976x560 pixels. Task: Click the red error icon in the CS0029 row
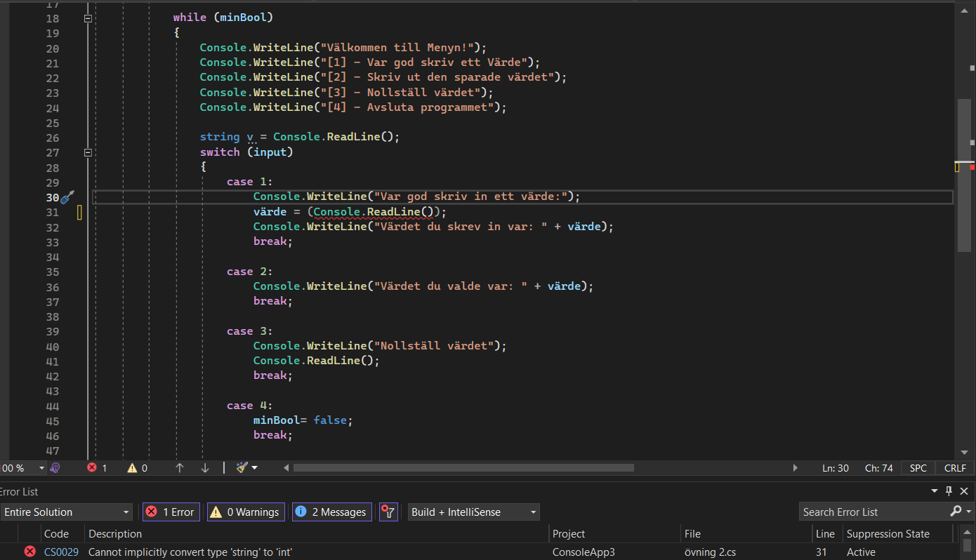29,552
